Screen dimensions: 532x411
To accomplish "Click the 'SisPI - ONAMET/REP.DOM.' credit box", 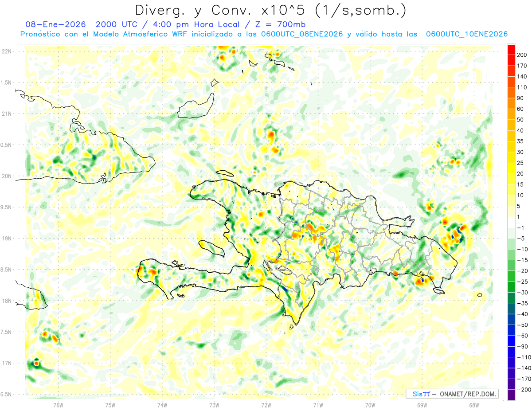I will [452, 394].
